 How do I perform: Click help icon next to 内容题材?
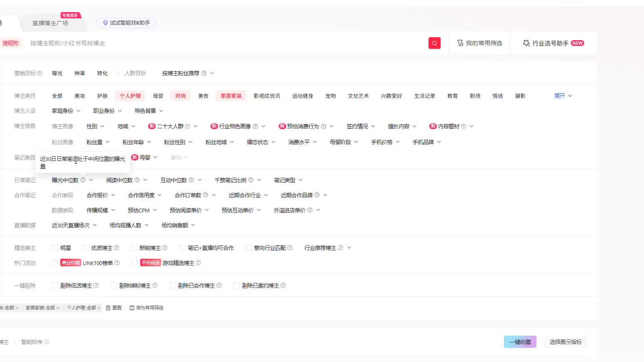(463, 126)
